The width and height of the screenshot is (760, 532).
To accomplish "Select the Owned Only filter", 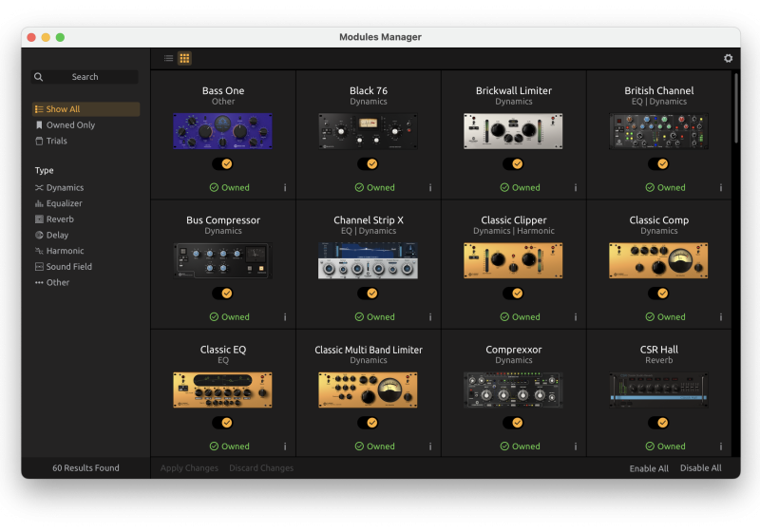I will pyautogui.click(x=70, y=125).
